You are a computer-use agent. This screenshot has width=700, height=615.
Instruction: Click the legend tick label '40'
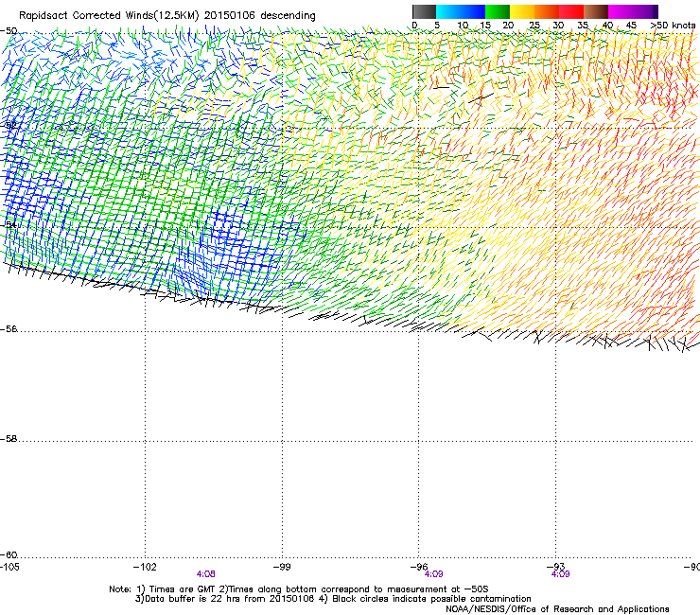(607, 26)
